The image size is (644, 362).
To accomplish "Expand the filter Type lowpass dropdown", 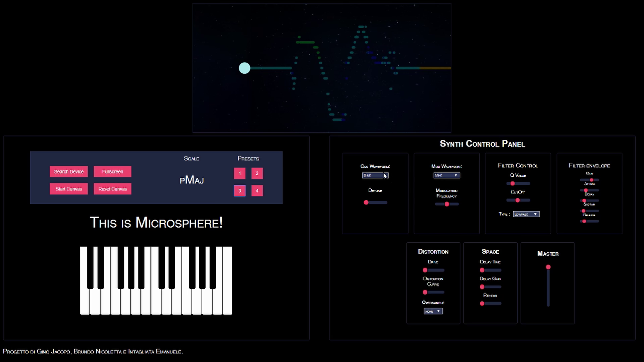I will point(526,214).
